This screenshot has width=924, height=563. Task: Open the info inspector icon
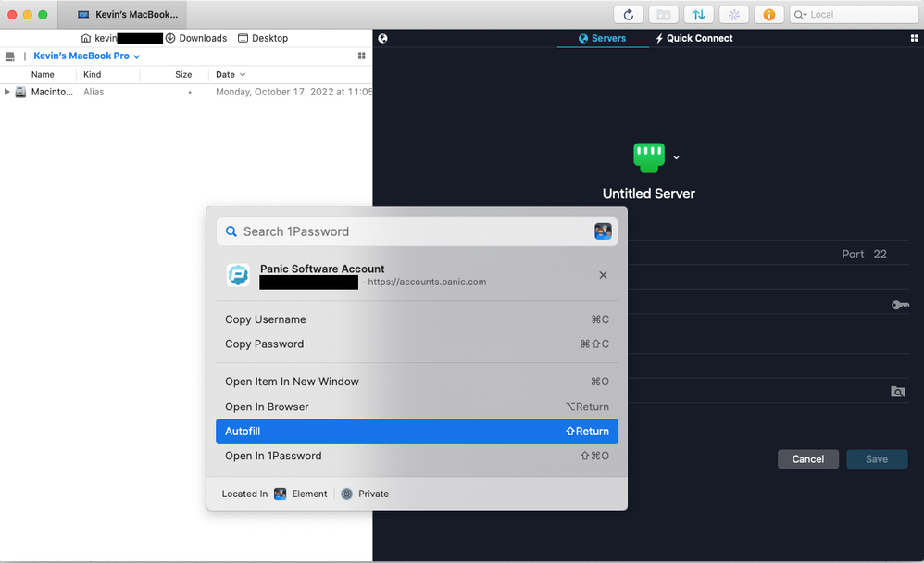tap(768, 15)
